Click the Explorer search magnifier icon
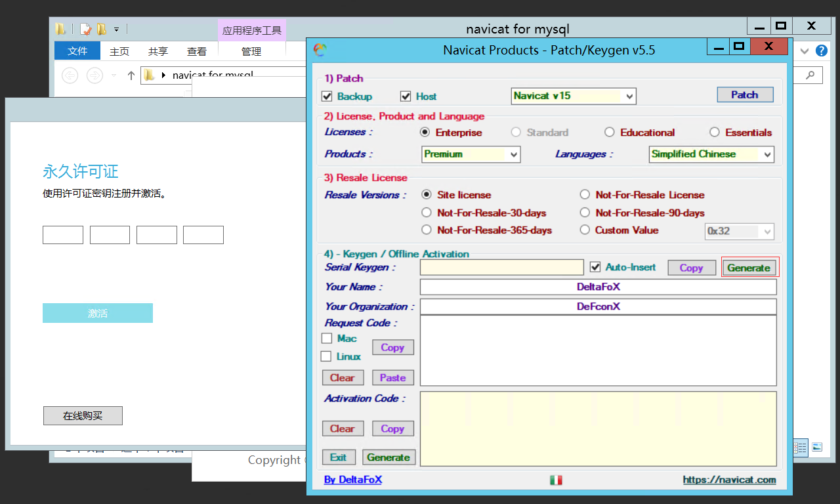Screen dimensions: 840x504 [x=810, y=75]
